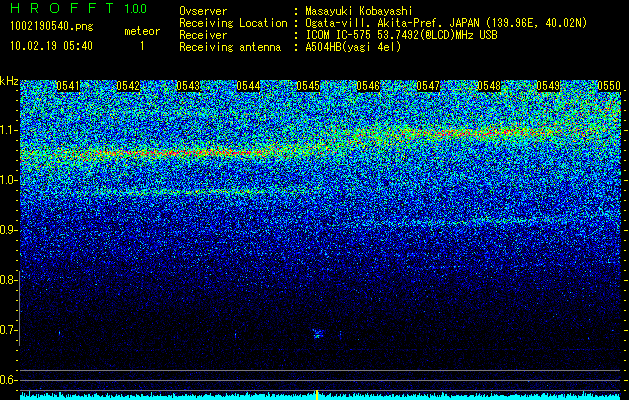This screenshot has width=629, height=400.
Task: Click the Receiving Location label
Action: pos(233,23)
